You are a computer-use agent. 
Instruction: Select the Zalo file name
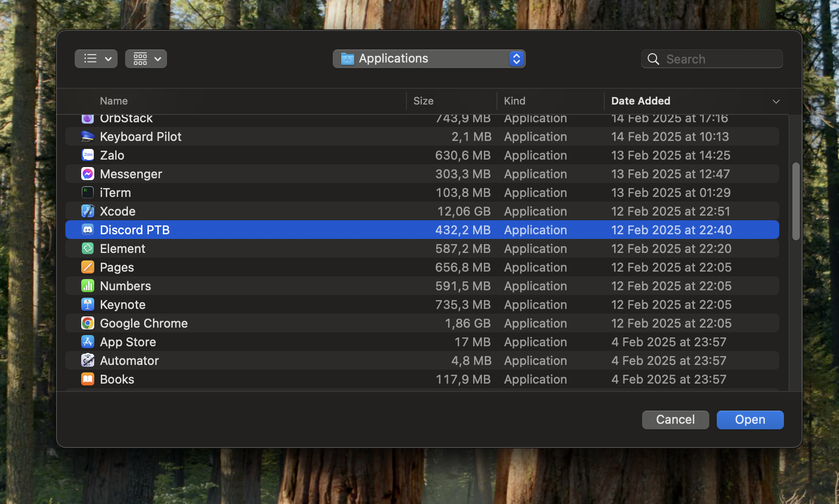point(112,155)
